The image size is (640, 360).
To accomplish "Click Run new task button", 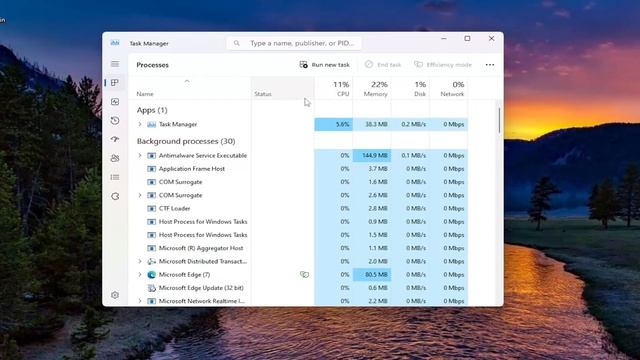I will pos(325,64).
